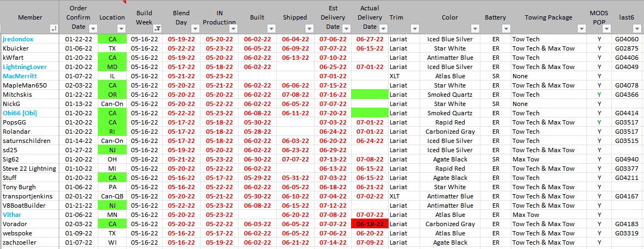Open the Blend Day filter dropdown
Image resolution: width=644 pixels, height=249 pixels.
[x=194, y=28]
